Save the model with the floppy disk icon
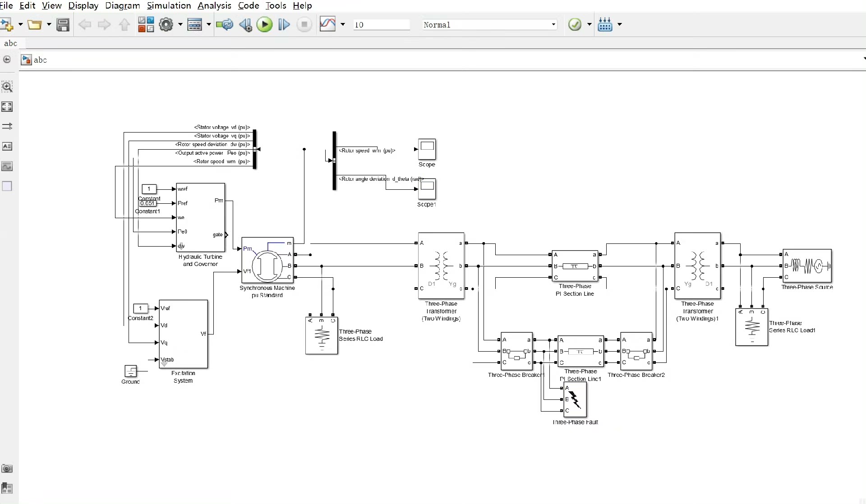 coord(63,24)
